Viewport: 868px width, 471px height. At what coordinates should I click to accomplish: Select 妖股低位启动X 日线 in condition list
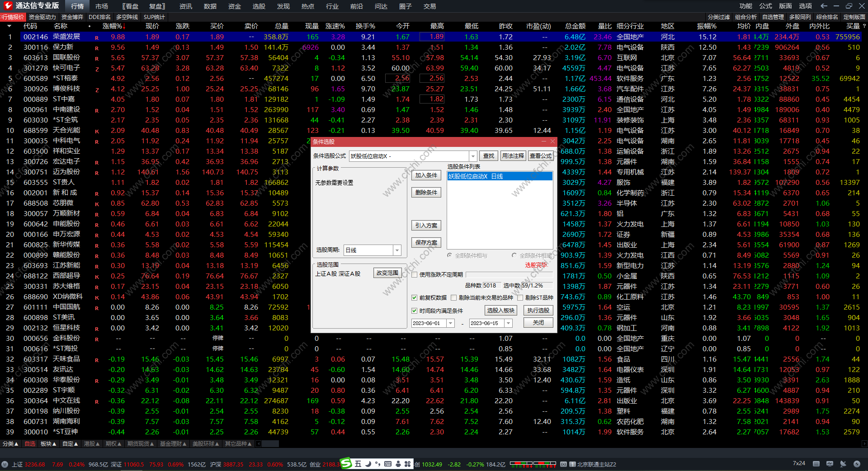click(x=500, y=176)
